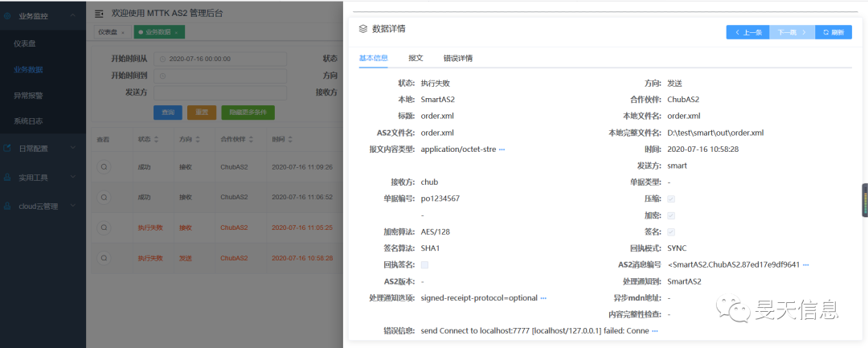
Task: Click the clock icon in 开始时间从 field
Action: (162, 59)
